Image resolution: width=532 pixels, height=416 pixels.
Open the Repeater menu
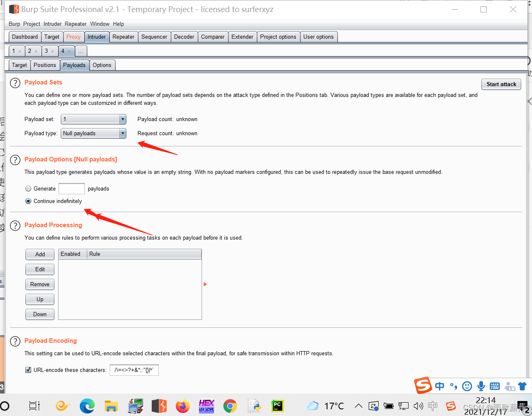76,24
